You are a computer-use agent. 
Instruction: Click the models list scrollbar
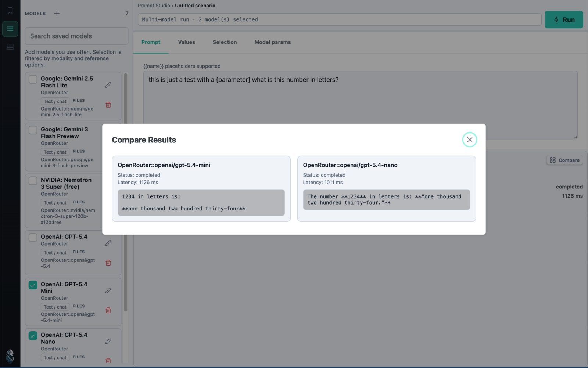pyautogui.click(x=126, y=192)
